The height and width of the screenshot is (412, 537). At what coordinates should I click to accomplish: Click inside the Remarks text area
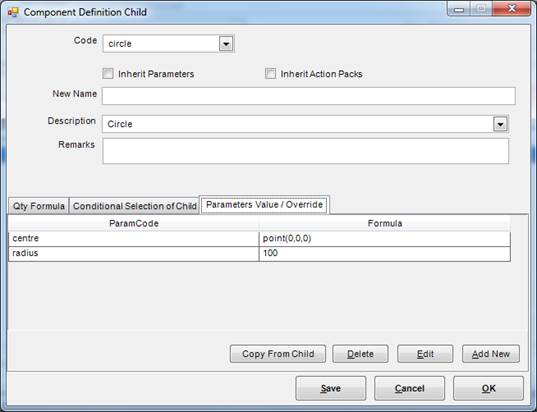305,151
